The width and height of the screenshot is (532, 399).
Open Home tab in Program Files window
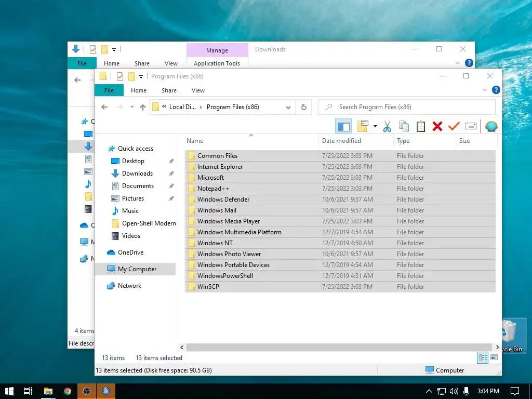(139, 90)
